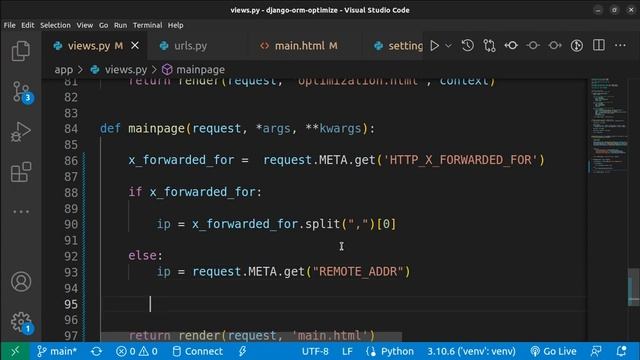Viewport: 640px width, 360px height.
Task: Change the LF end of line sequence
Action: 347,351
